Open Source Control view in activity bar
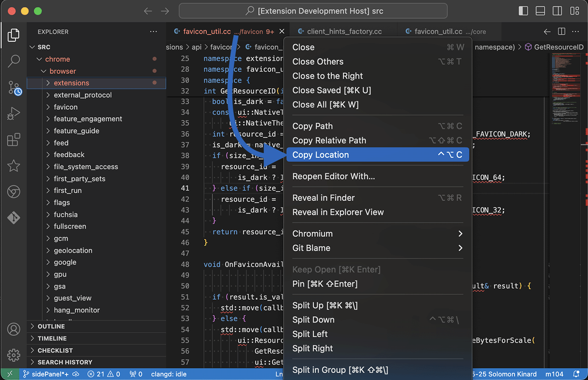 pyautogui.click(x=14, y=87)
